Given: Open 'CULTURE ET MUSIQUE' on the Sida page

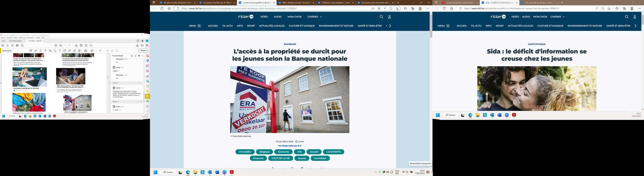Looking at the screenshot, I should 550,26.
